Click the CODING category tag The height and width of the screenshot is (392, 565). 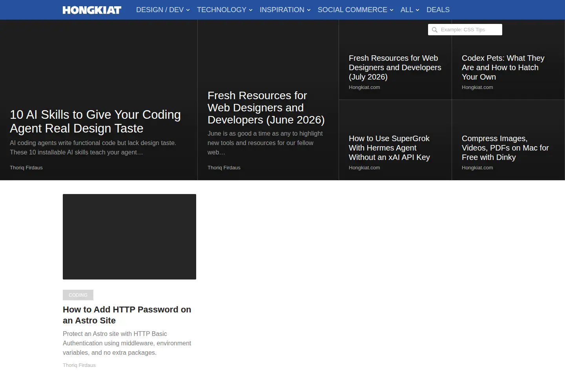78,295
